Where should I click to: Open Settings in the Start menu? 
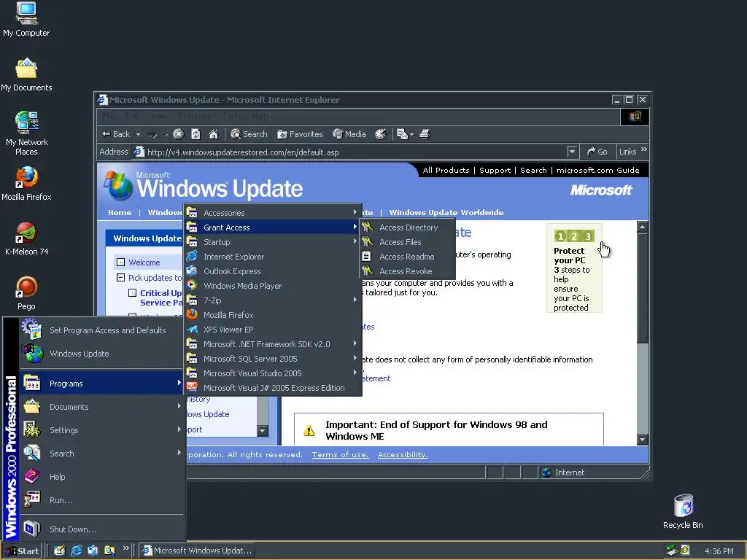101,430
